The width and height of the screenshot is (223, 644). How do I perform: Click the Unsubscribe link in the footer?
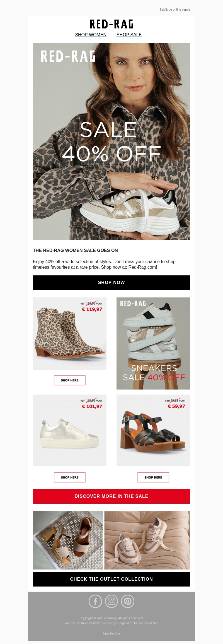(111, 633)
